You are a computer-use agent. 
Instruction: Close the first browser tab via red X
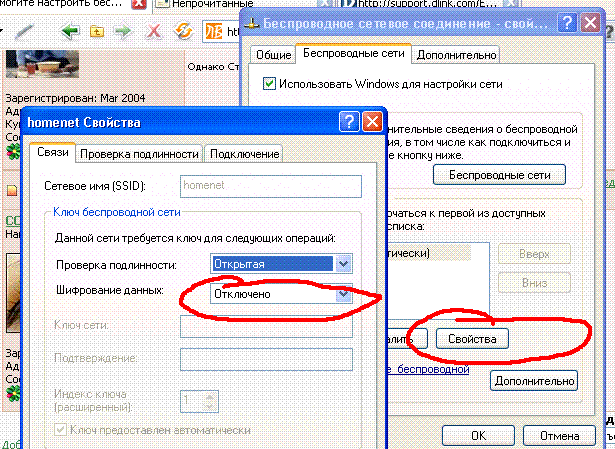(139, 4)
